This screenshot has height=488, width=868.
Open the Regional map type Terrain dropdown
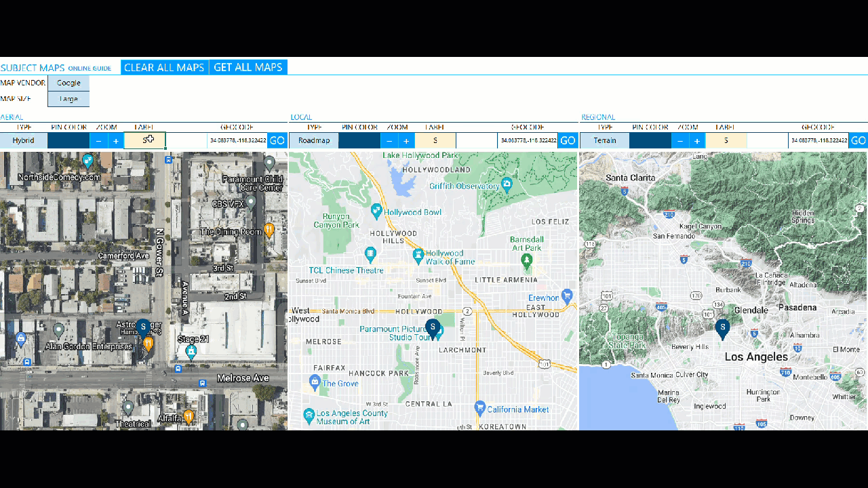pos(604,140)
